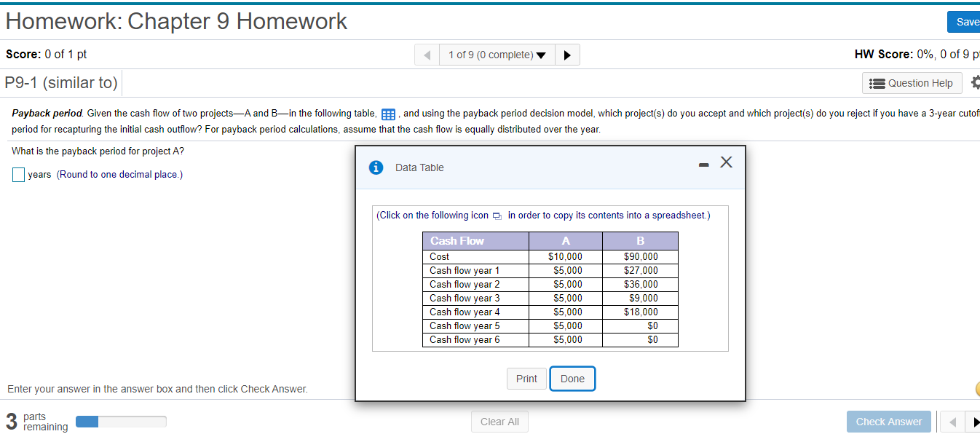
Task: Click the previous question arrow
Action: pyautogui.click(x=427, y=54)
